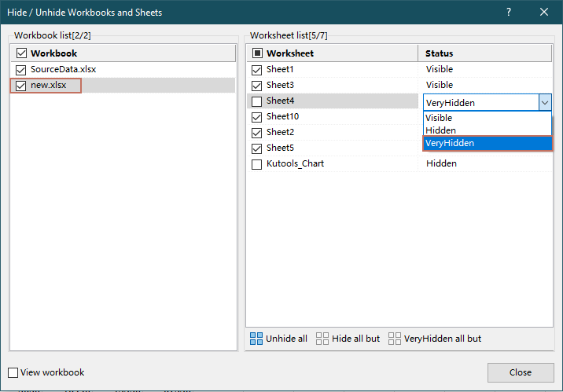Check the Sheet4 worksheet checkbox

click(256, 101)
